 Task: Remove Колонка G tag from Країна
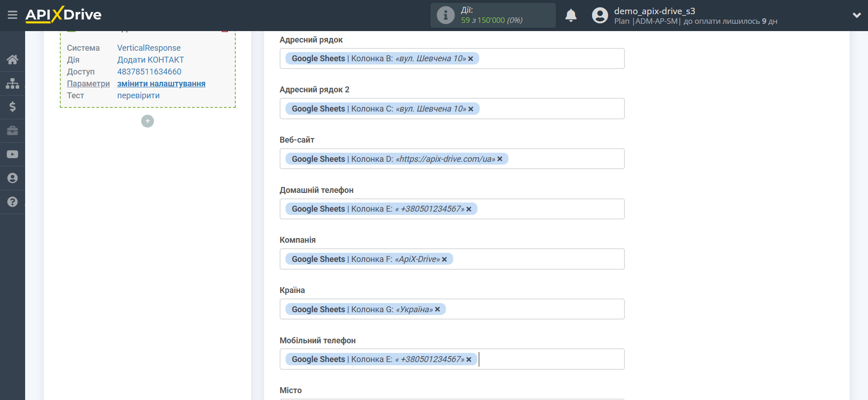(437, 309)
